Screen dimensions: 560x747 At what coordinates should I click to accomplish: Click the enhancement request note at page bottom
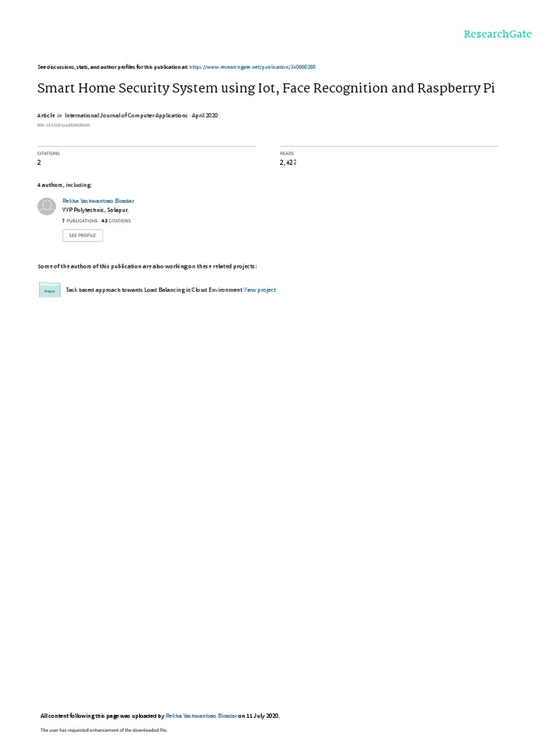click(104, 729)
